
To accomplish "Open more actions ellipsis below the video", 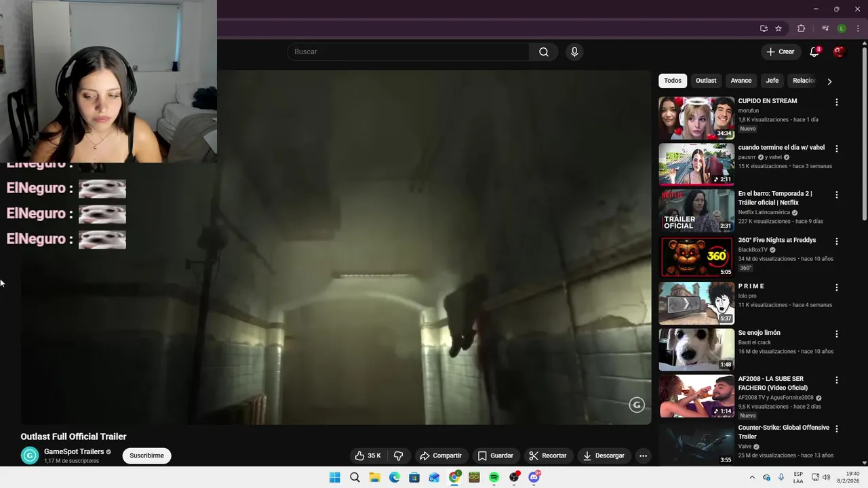I will coord(643,455).
